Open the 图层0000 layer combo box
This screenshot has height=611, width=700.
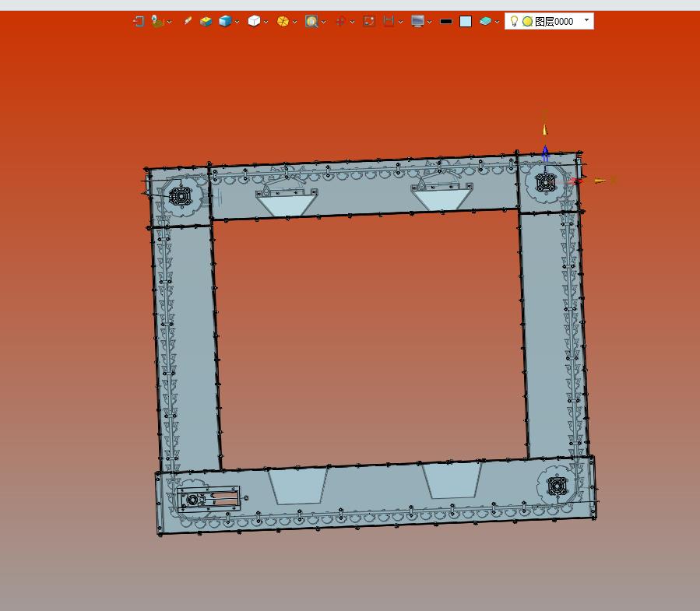pos(549,21)
